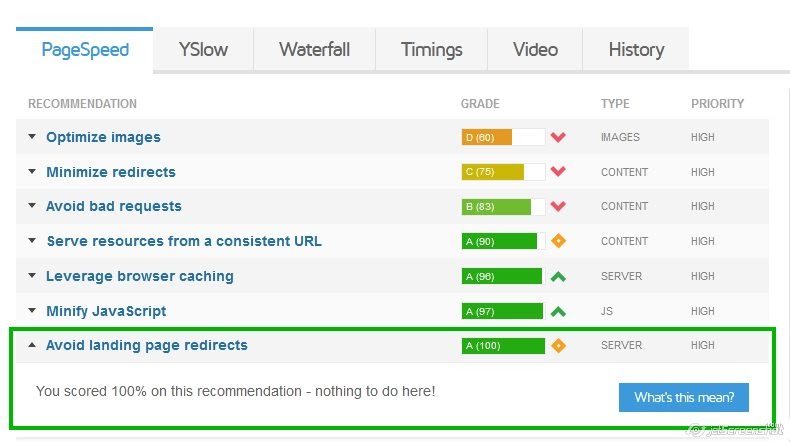Expand the Leverage browser caching triangle
Viewport: 790px width, 442px height.
32,276
